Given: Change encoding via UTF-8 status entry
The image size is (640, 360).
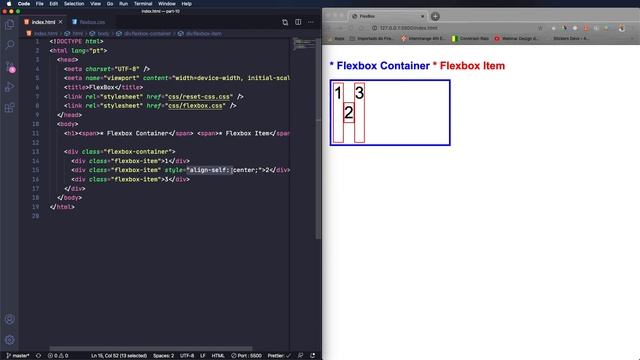Looking at the screenshot, I should pos(187,356).
